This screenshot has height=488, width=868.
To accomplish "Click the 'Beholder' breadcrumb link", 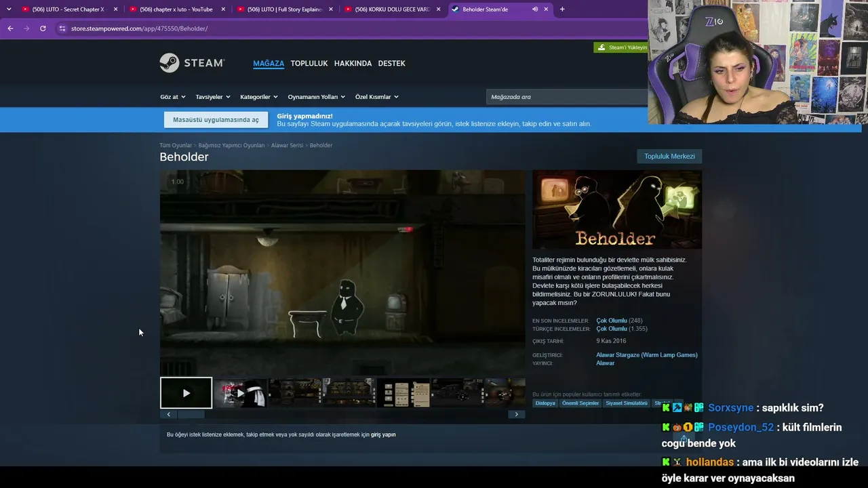I will 321,146.
